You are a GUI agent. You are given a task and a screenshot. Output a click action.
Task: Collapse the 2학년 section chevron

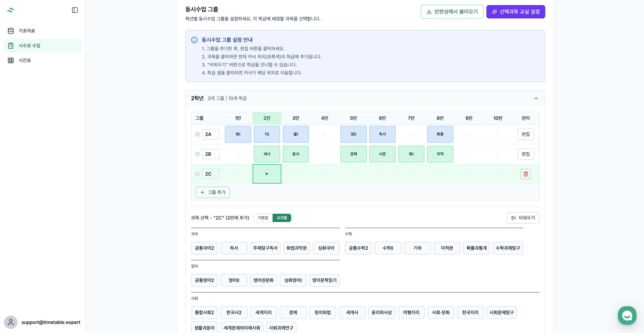[536, 98]
